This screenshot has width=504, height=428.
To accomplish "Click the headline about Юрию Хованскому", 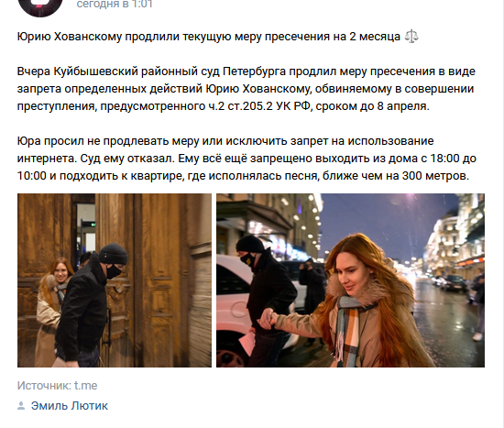I will click(209, 37).
